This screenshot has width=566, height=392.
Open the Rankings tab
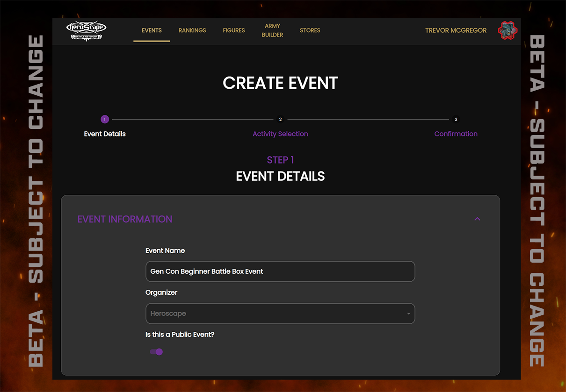click(x=192, y=30)
